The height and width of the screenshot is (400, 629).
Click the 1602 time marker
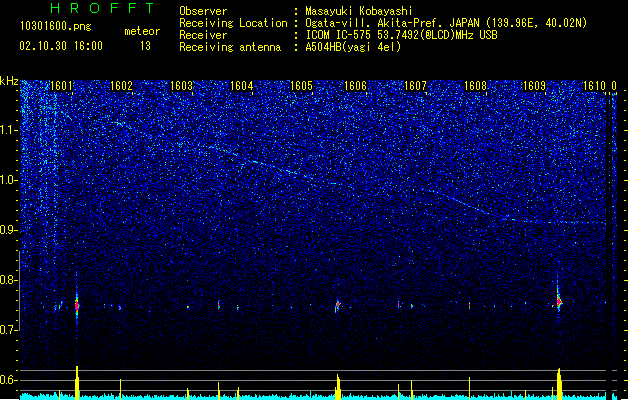point(121,86)
